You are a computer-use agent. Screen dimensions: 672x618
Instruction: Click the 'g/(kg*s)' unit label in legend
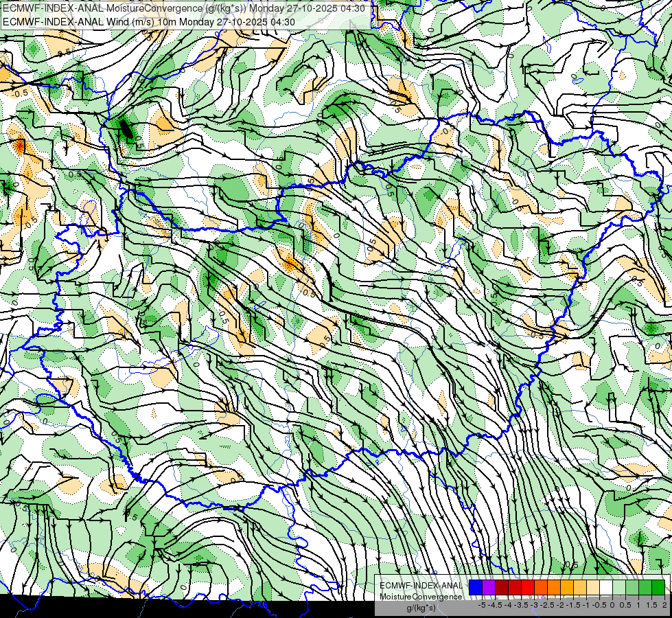421,608
